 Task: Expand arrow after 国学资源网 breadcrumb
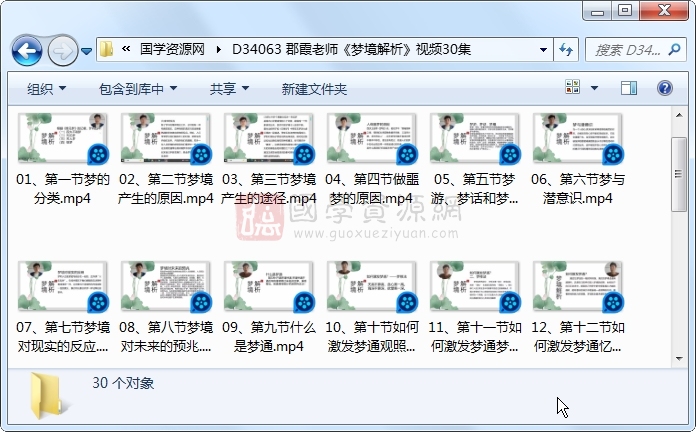218,49
